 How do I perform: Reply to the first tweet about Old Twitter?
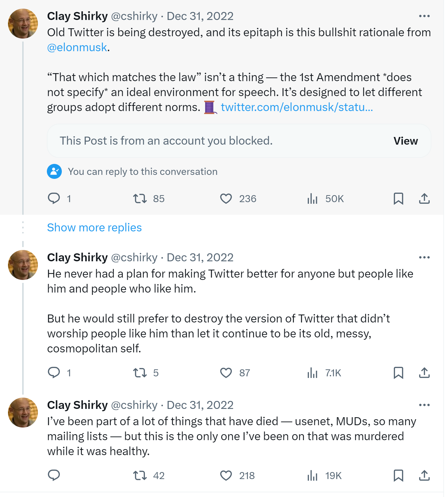point(54,198)
